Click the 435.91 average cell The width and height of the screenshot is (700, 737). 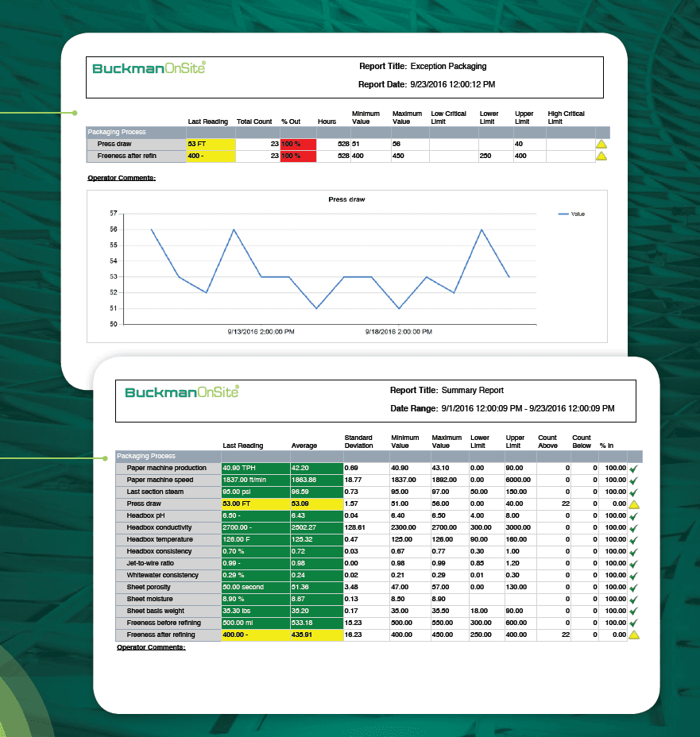[x=317, y=635]
